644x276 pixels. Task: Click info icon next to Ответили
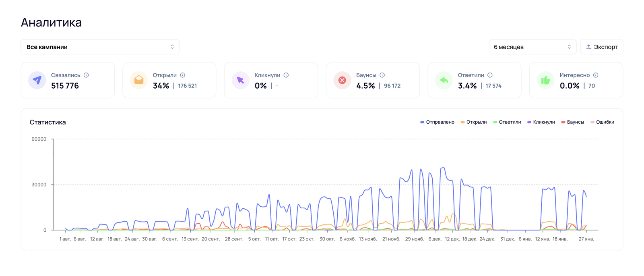point(490,75)
